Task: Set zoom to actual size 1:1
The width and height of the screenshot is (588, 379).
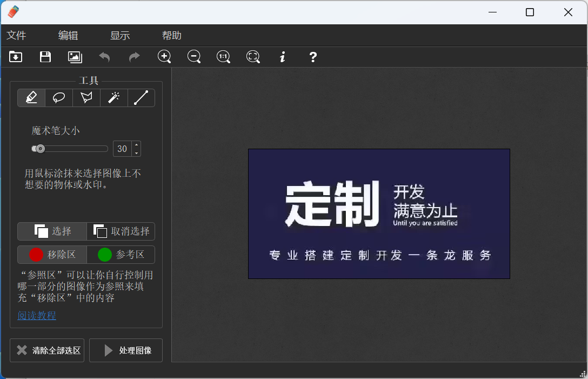Action: (223, 57)
